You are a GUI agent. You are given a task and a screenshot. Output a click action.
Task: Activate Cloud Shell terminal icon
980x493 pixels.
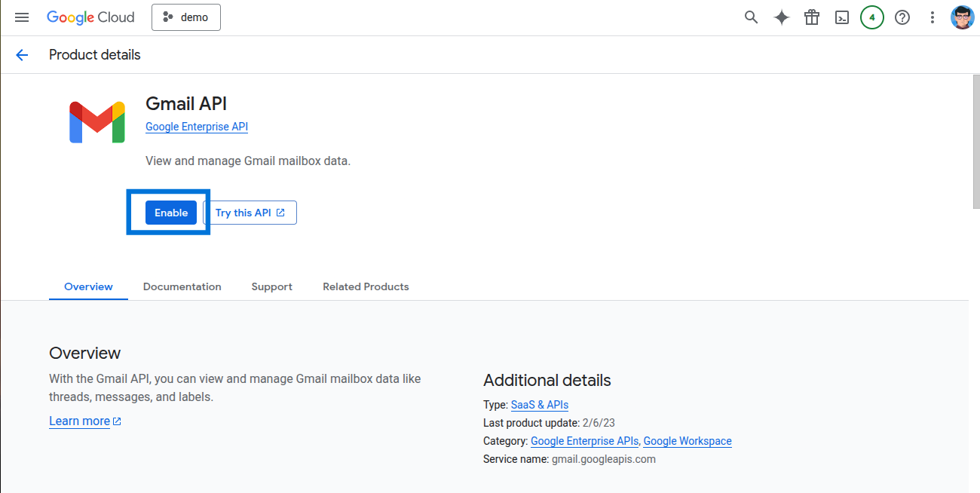point(842,17)
